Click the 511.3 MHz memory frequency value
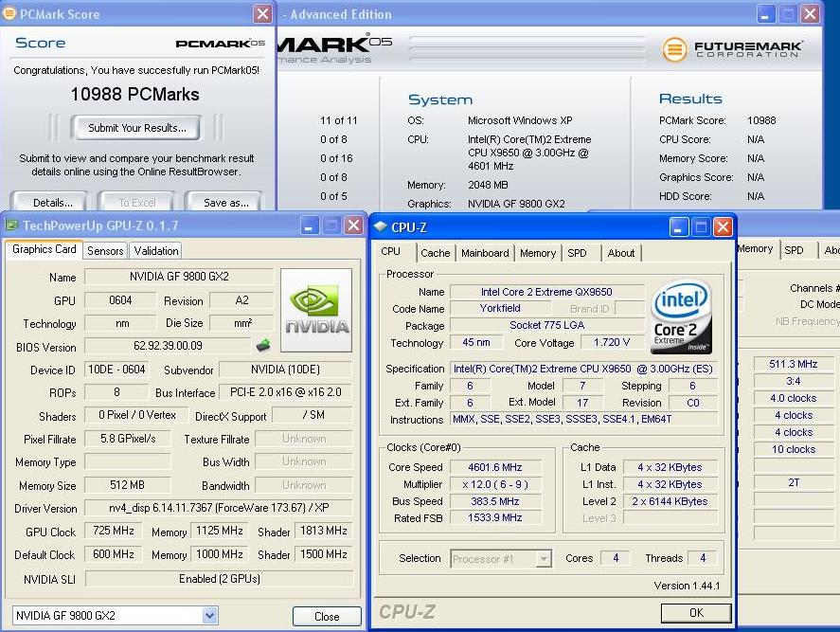This screenshot has height=632, width=840. point(794,364)
